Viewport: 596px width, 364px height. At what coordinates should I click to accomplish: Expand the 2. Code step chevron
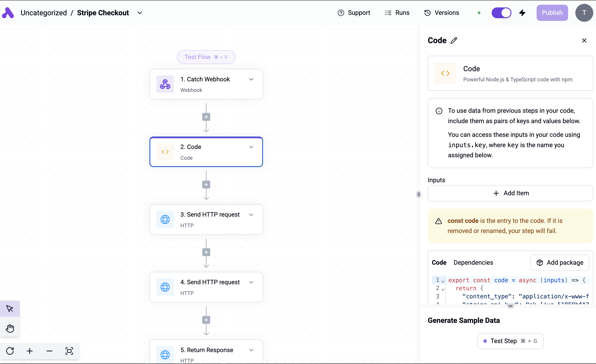click(251, 147)
